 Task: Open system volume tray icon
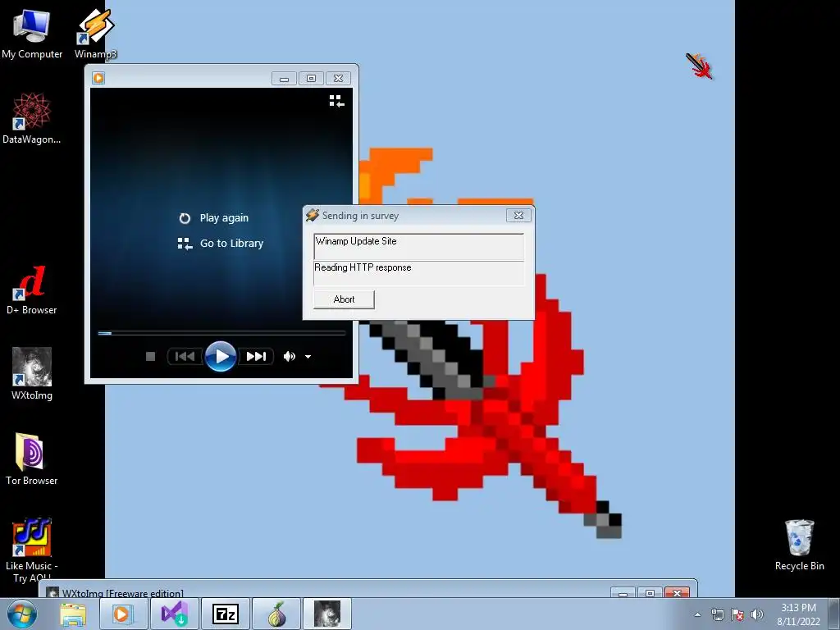pos(757,614)
